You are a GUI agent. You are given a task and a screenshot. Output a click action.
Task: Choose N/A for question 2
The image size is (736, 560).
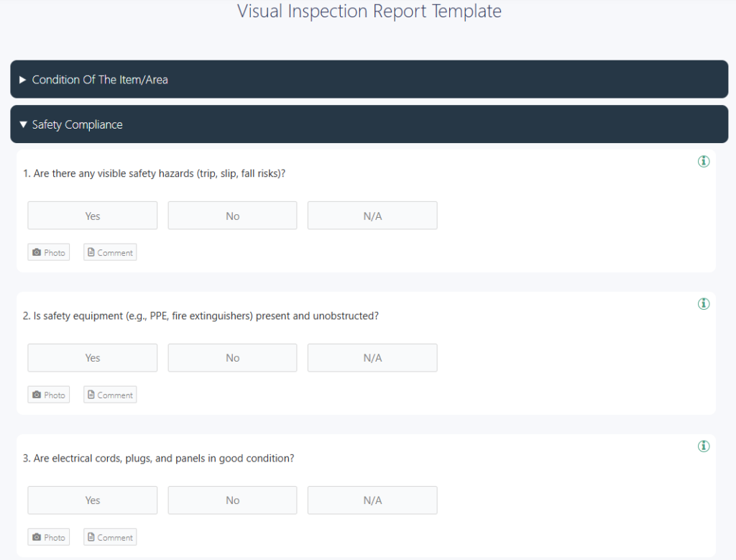pyautogui.click(x=372, y=357)
